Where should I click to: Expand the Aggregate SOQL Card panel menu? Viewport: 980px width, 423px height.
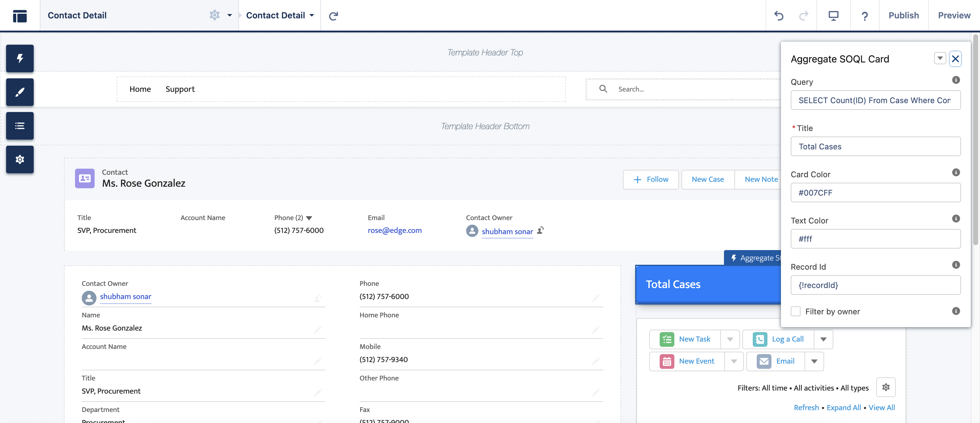point(940,58)
